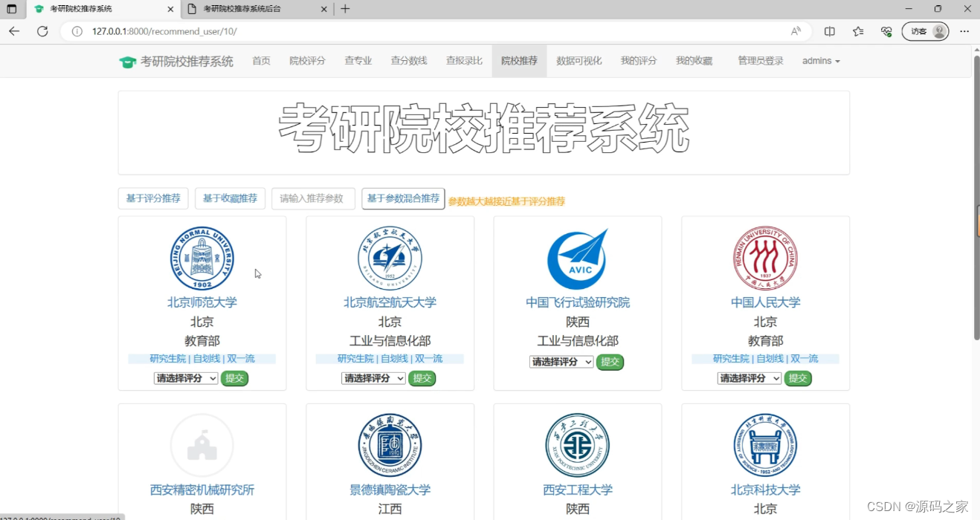980x520 pixels.
Task: Open the guest profile button
Action: (925, 31)
